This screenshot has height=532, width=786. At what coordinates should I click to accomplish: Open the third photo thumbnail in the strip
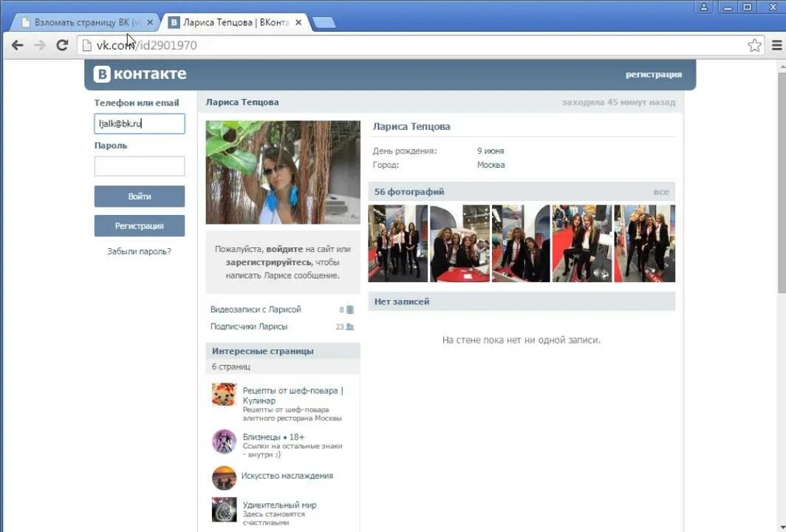click(x=521, y=243)
